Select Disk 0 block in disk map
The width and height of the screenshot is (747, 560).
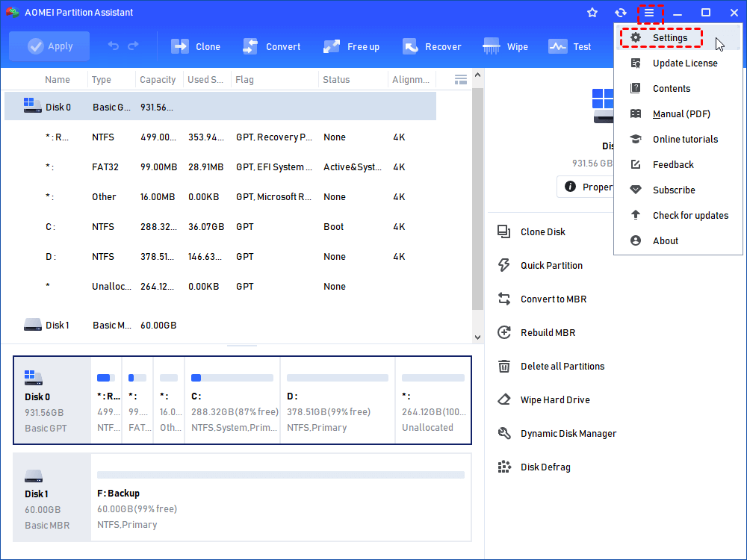click(x=52, y=400)
